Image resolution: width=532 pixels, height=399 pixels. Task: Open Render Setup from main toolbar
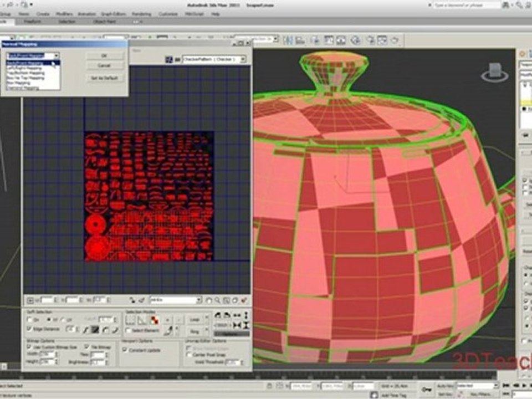pyautogui.click(x=371, y=40)
